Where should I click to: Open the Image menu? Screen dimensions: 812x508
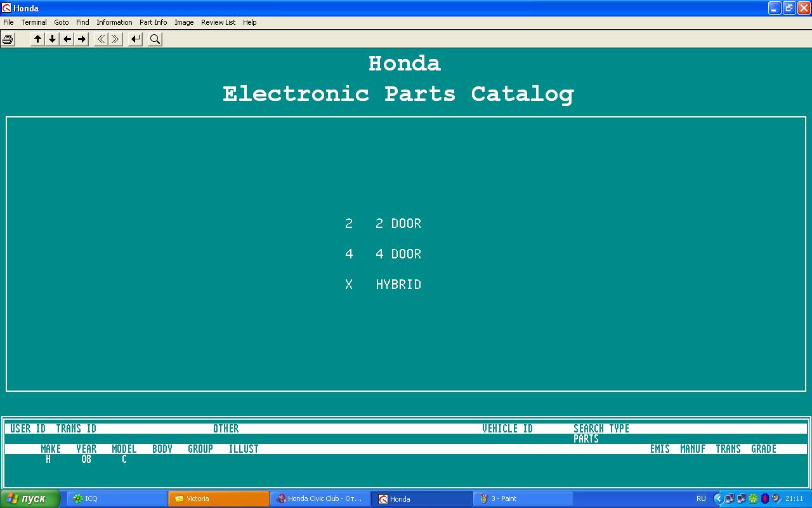184,22
